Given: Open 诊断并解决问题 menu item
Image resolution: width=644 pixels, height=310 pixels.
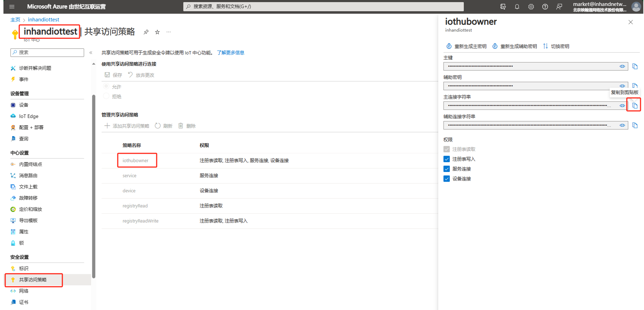Looking at the screenshot, I should tap(31, 68).
